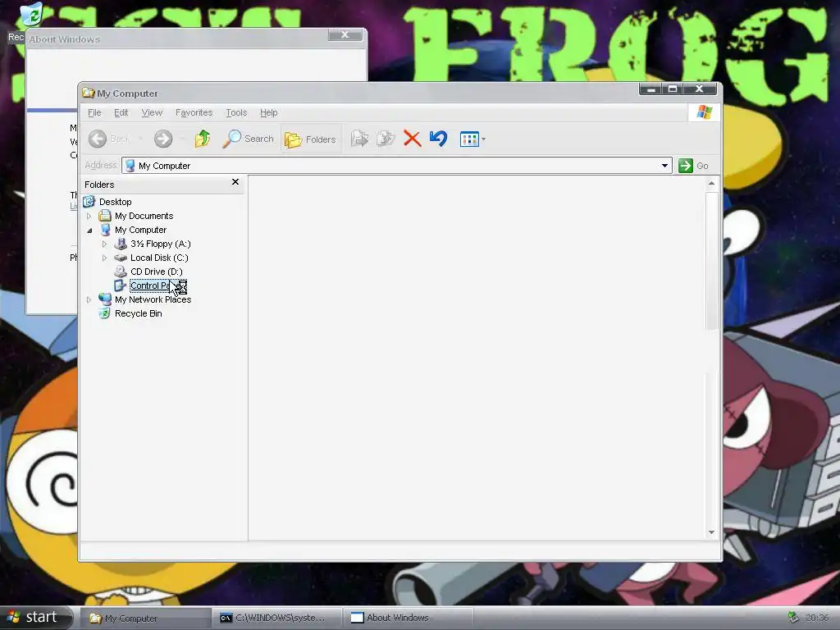Click scroll down arrow in content pane
840x630 pixels.
pyautogui.click(x=711, y=532)
